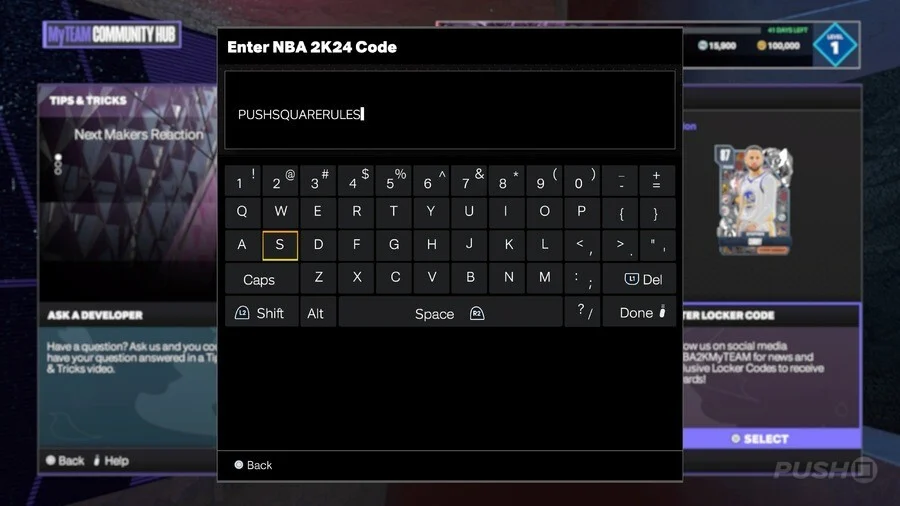This screenshot has width=900, height=506.
Task: Select the question mark slash key
Action: click(x=583, y=312)
